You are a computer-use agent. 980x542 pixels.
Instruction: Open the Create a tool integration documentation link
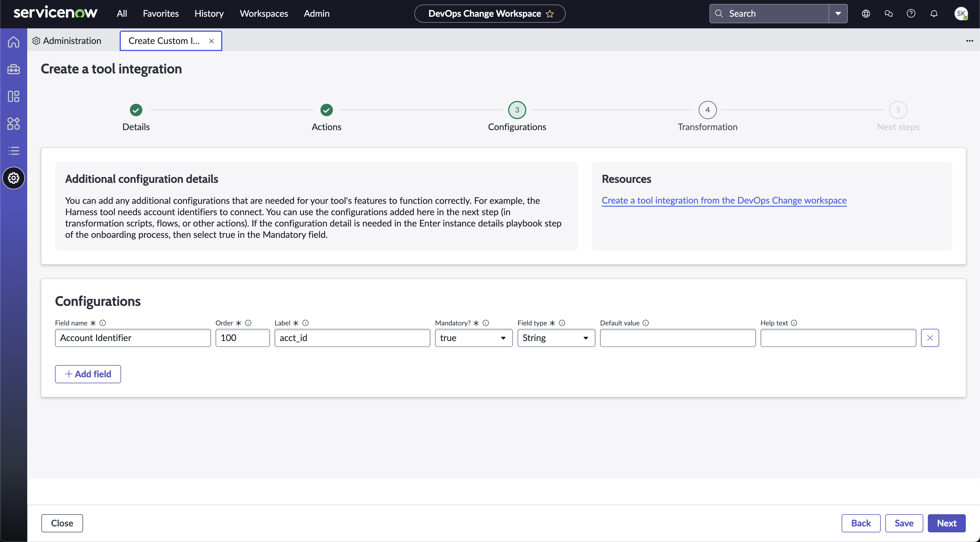[724, 200]
